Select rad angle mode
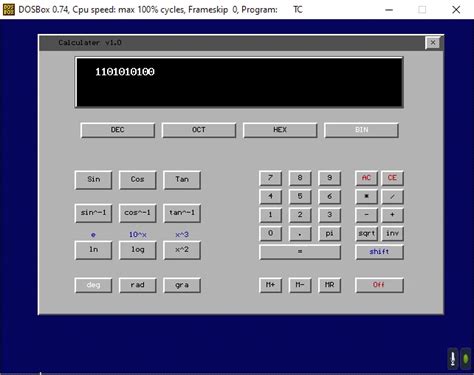The image size is (474, 375). click(138, 285)
